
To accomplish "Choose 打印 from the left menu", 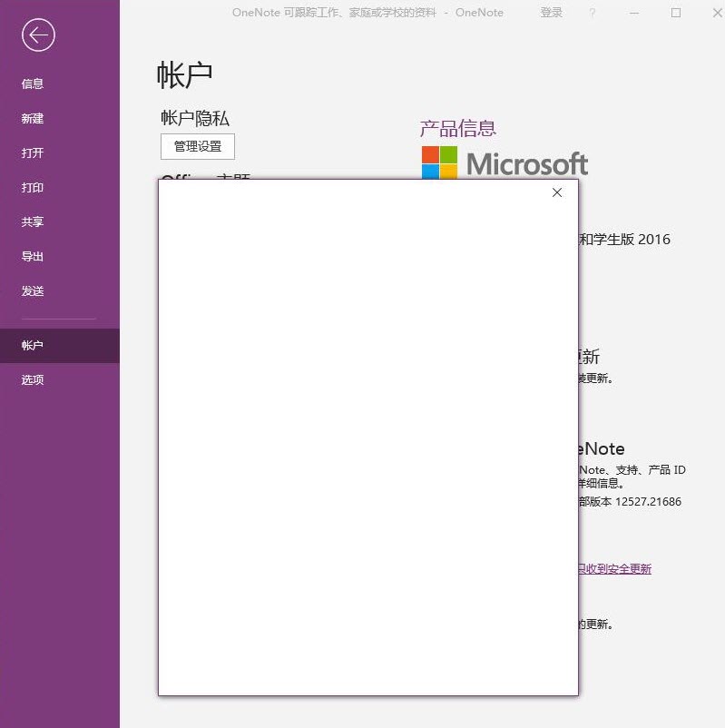I will tap(33, 187).
